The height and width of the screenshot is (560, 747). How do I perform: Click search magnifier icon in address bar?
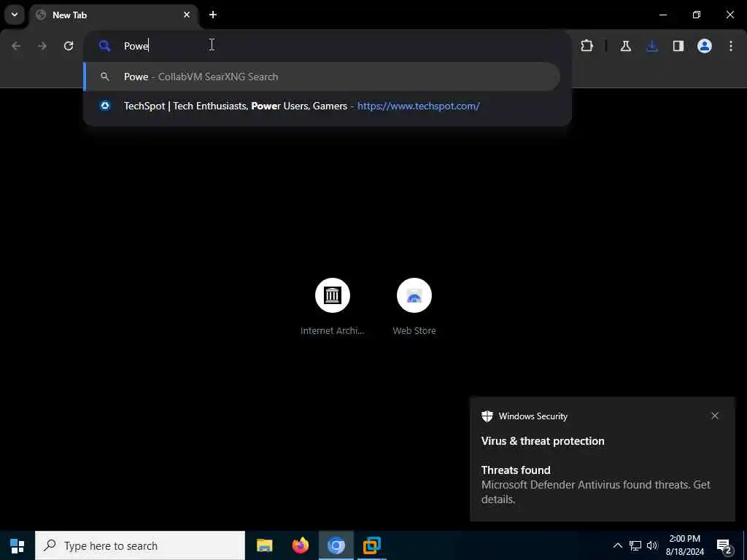tap(104, 46)
